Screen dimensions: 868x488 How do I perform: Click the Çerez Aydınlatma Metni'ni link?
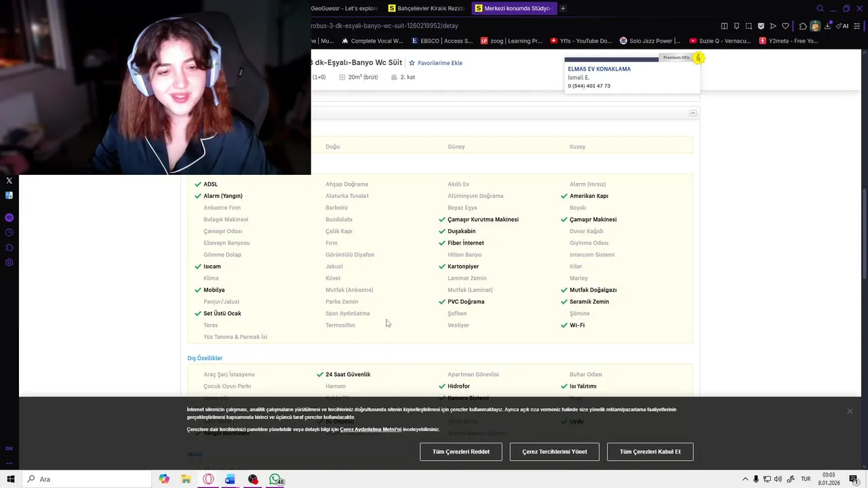(370, 430)
